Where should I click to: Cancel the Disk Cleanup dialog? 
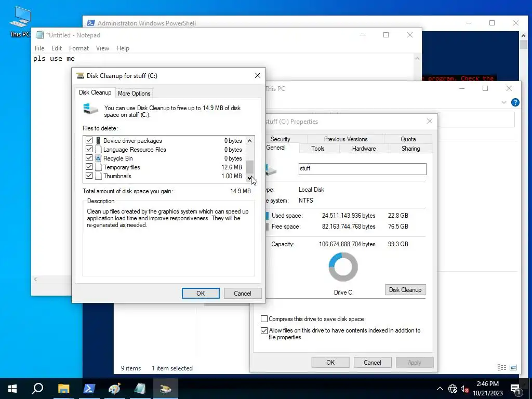tap(242, 293)
